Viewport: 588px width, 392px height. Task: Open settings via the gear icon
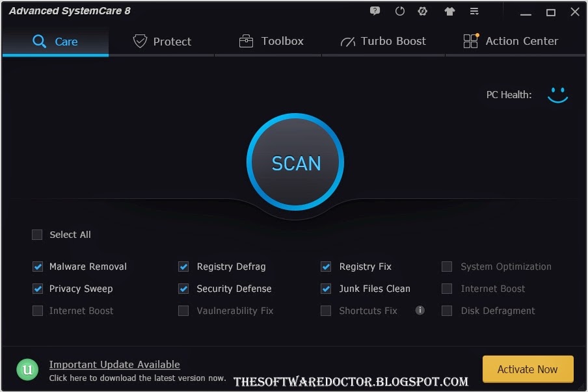pos(423,11)
